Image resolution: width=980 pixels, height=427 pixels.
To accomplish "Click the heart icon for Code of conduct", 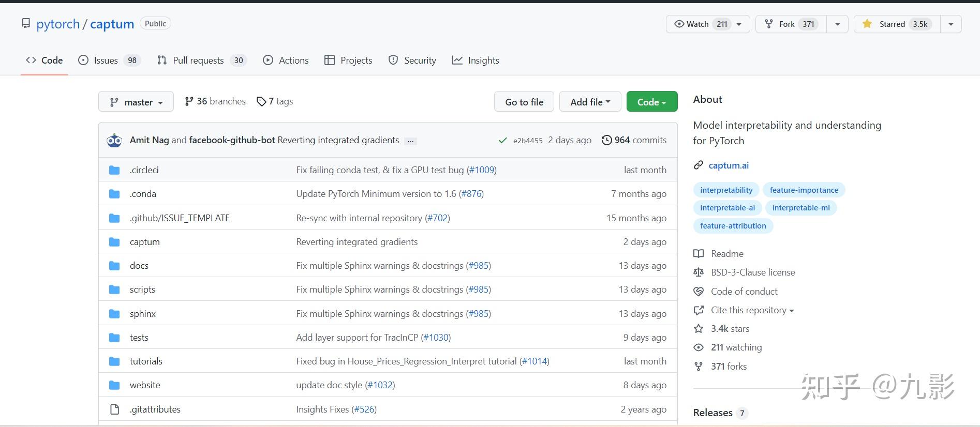I will click(x=699, y=292).
